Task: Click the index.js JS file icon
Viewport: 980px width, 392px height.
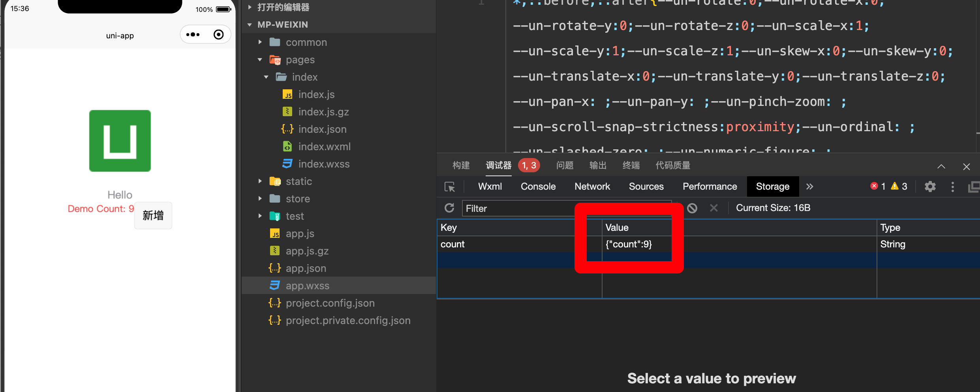Action: tap(287, 94)
